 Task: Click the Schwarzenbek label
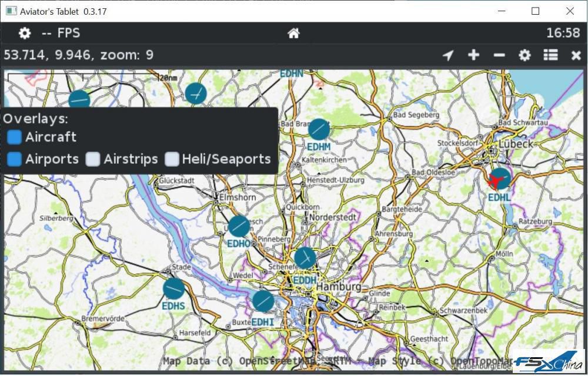tap(463, 310)
